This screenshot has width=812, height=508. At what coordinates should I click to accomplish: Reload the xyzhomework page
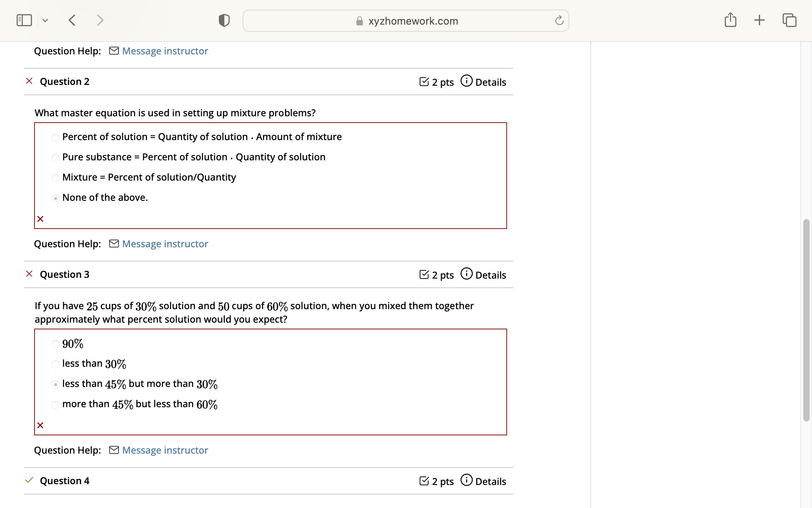(558, 20)
